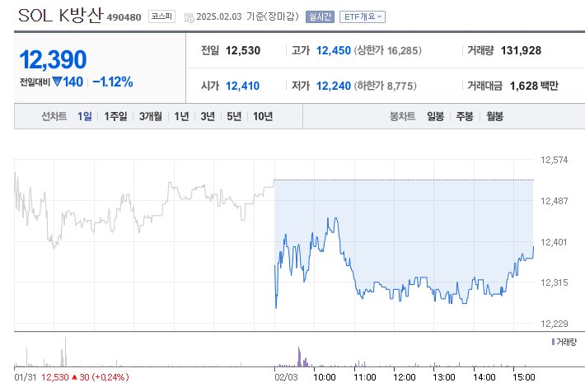The height and width of the screenshot is (392, 585).
Task: Click the red up arrow icon beside 30
Action: [x=74, y=377]
